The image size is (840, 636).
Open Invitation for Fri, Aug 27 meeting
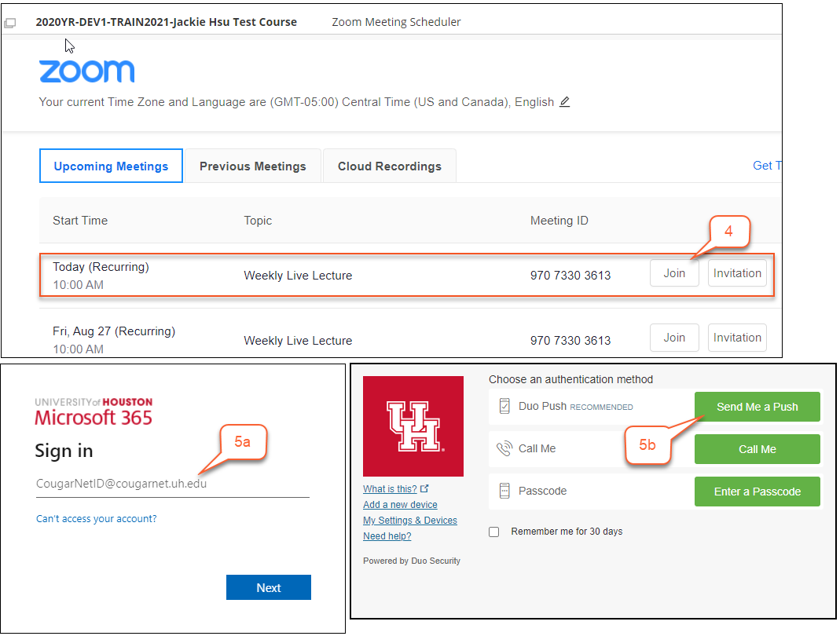tap(737, 338)
